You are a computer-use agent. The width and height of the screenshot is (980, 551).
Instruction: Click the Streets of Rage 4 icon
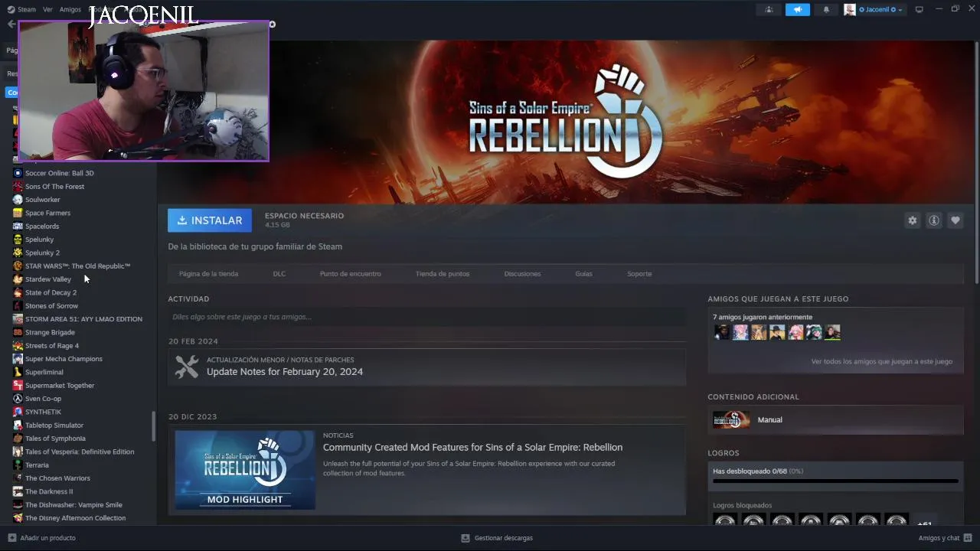[x=18, y=346]
